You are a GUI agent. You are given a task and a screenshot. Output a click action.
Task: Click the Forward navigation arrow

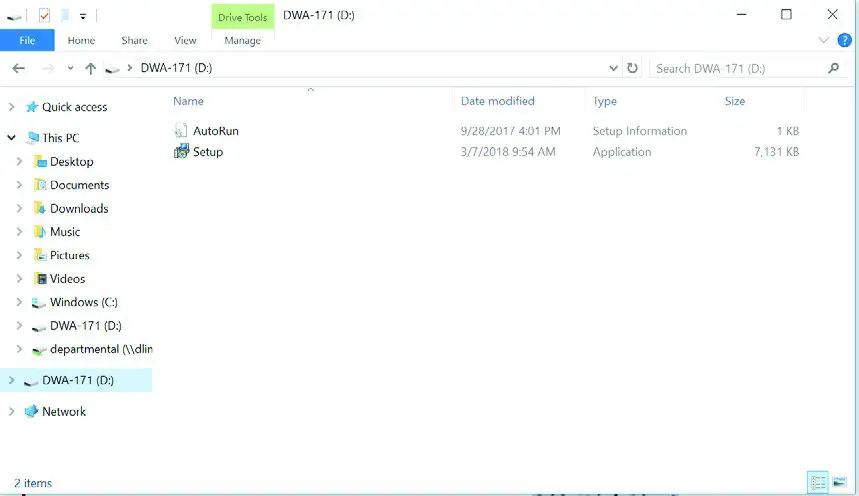[x=48, y=68]
